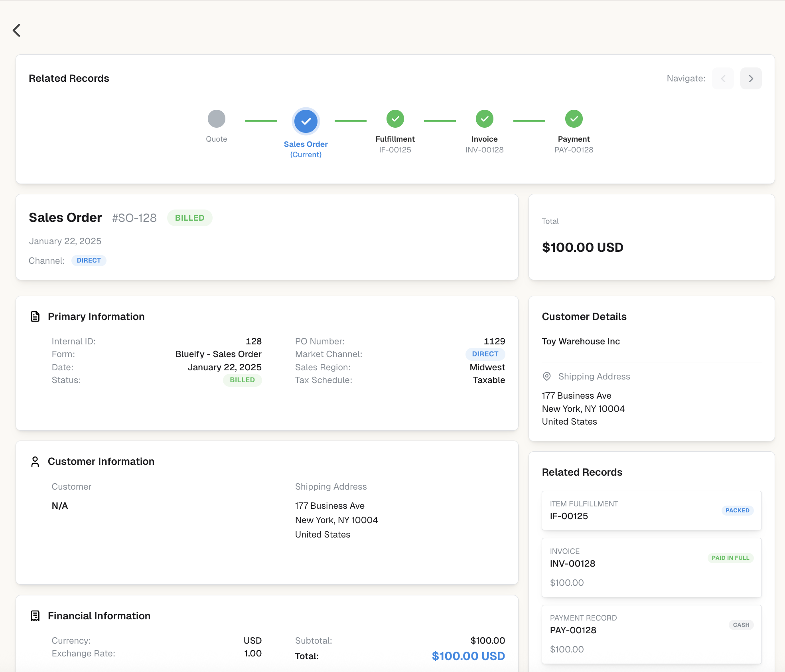Click the PO Number value 1129

495,342
